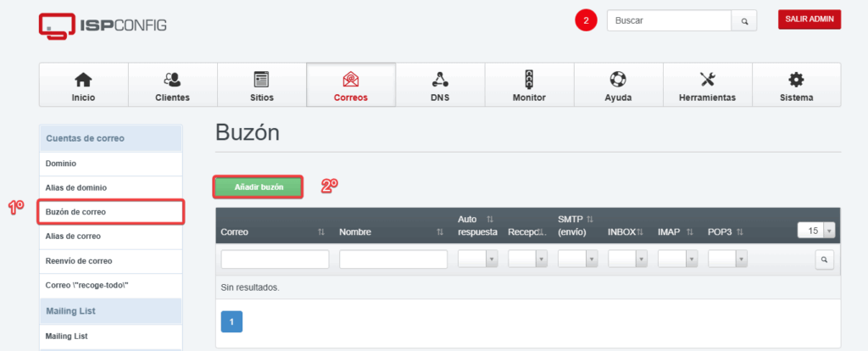Screen dimensions: 868x351
Task: Open the Herramientas tools icon
Action: tap(708, 80)
